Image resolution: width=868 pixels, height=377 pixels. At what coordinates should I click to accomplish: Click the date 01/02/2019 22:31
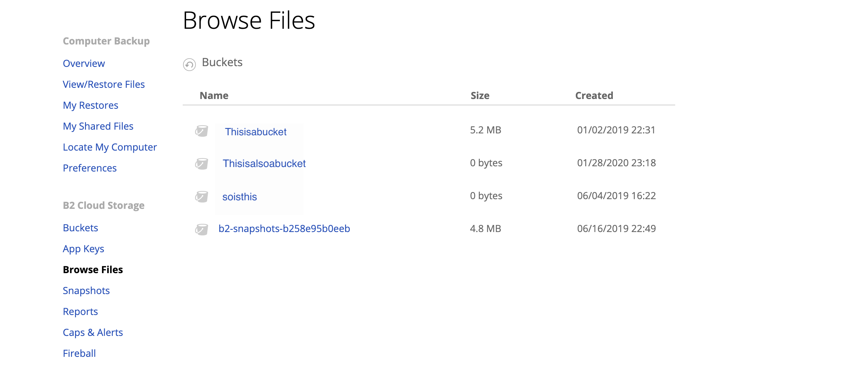(616, 130)
